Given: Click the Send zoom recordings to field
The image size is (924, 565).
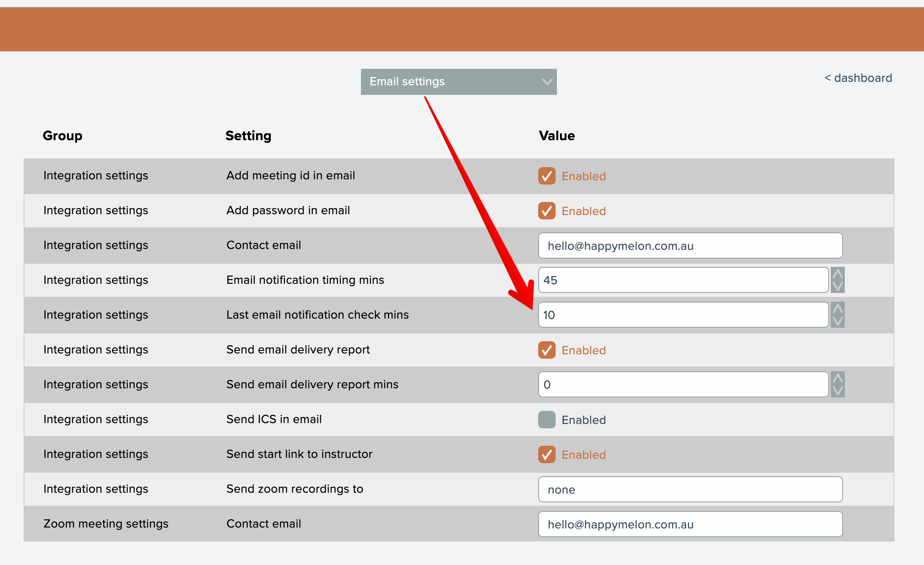Looking at the screenshot, I should 690,489.
